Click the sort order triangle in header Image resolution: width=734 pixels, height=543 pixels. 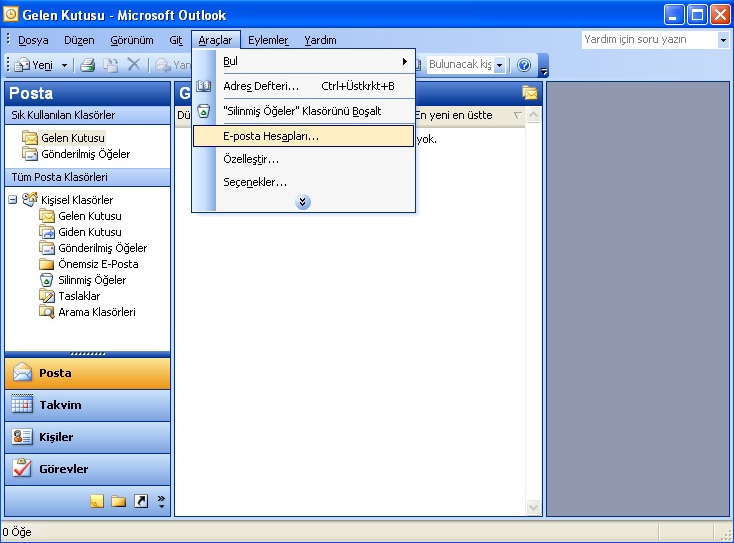pos(517,115)
